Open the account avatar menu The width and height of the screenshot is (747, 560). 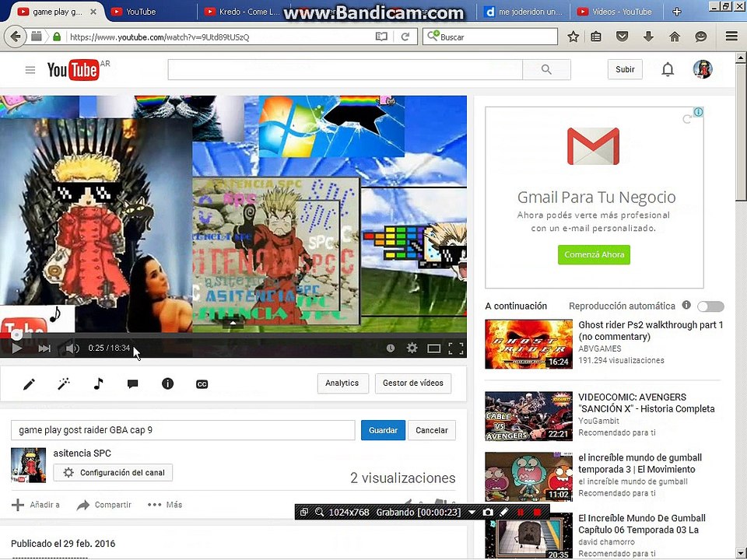702,69
